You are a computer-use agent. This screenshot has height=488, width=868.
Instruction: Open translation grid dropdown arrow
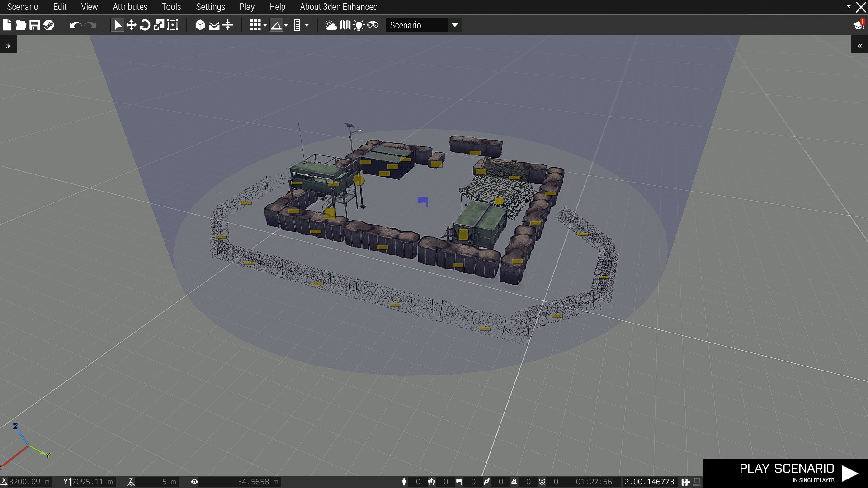[265, 25]
